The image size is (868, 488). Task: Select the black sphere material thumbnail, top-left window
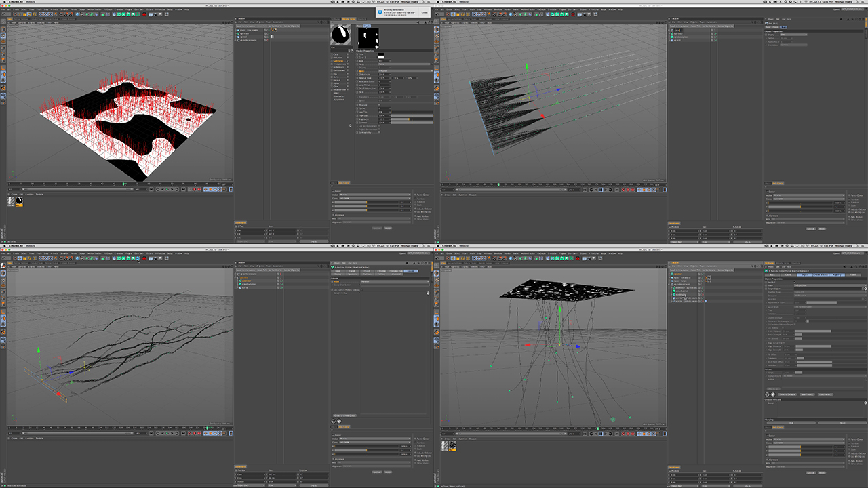(19, 201)
